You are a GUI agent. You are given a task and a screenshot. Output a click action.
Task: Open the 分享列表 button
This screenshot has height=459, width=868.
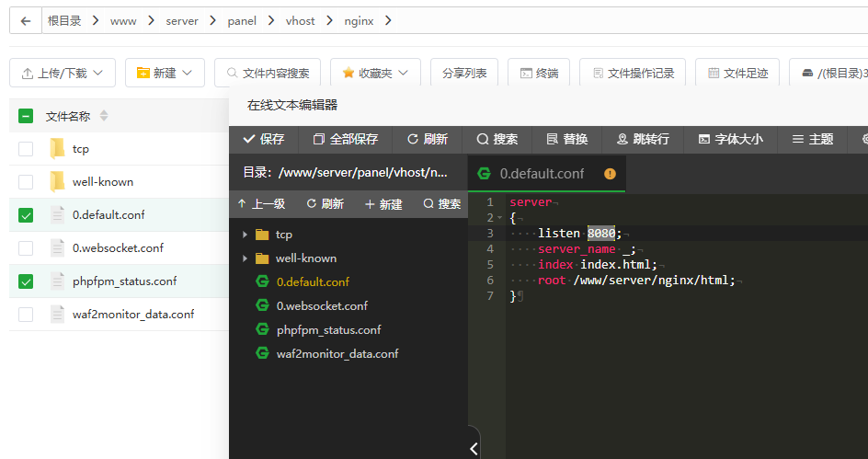click(464, 73)
